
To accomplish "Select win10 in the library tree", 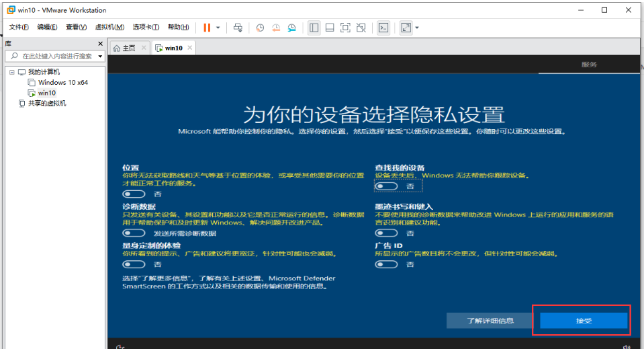I will click(47, 93).
